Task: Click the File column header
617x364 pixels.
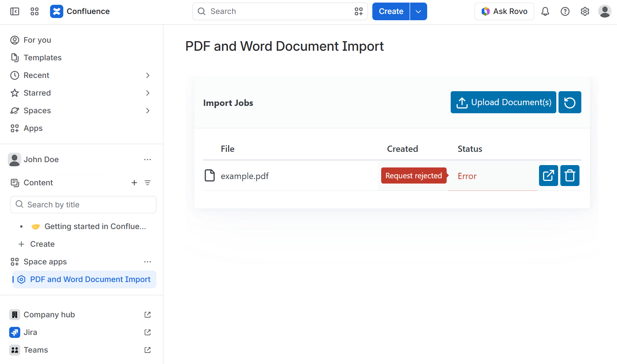Action: click(x=227, y=149)
